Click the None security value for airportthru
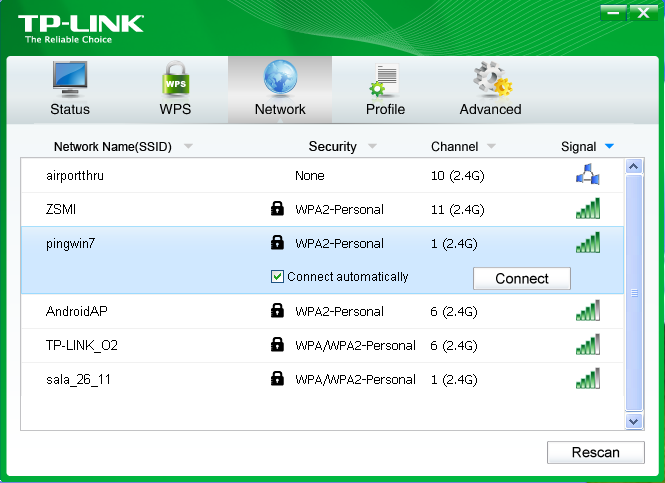Screen dimensions: 665x483 point(310,175)
